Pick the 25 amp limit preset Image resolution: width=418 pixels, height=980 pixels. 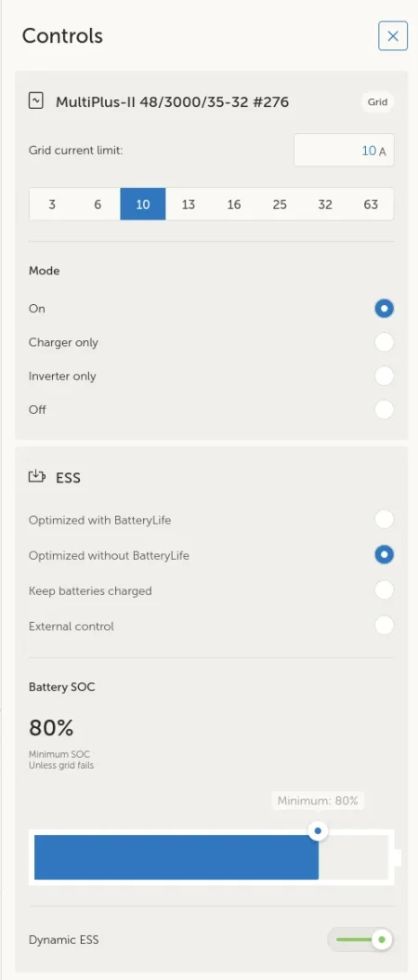click(x=280, y=205)
